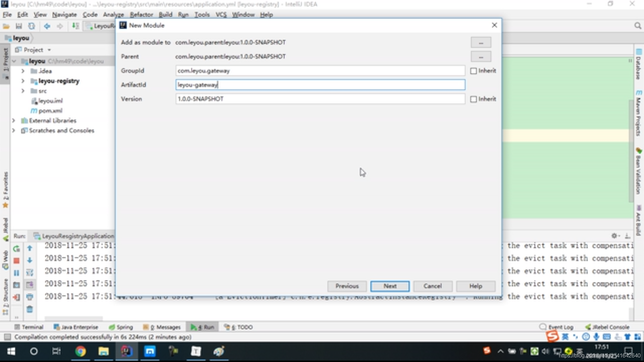Expand the src folder
The width and height of the screenshot is (644, 362).
pos(23,91)
